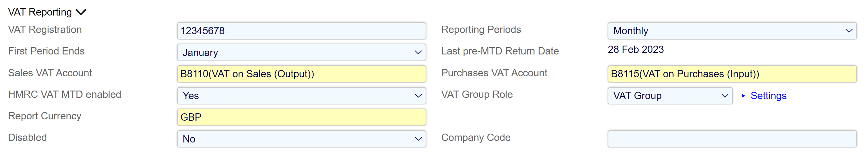868x158 pixels.
Task: Click the VAT Group dropdown arrow
Action: coord(725,96)
